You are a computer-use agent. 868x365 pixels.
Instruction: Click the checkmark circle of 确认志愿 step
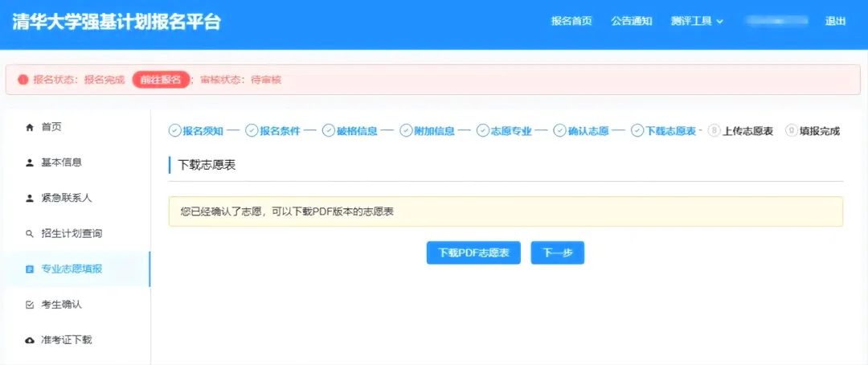coord(560,131)
